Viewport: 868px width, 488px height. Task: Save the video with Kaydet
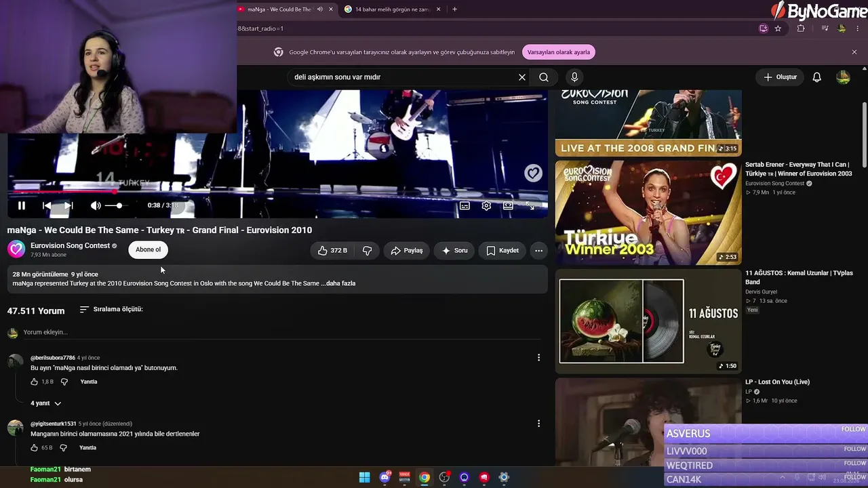click(x=502, y=250)
